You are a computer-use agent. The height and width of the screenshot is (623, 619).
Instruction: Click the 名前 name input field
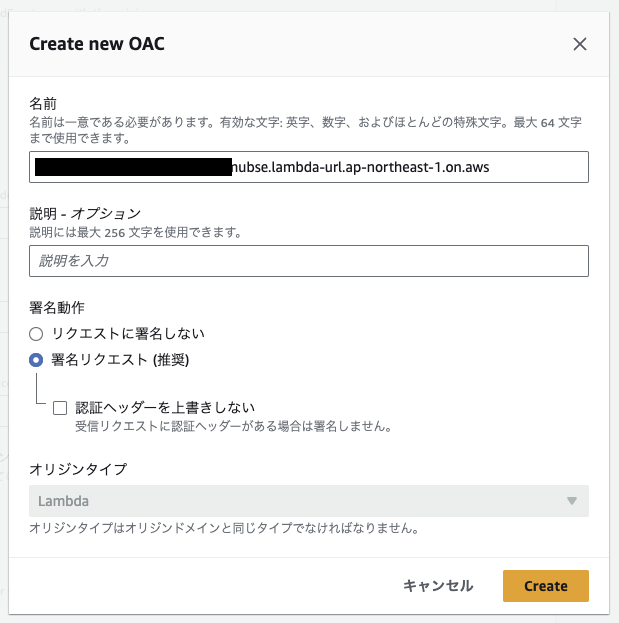pyautogui.click(x=309, y=167)
